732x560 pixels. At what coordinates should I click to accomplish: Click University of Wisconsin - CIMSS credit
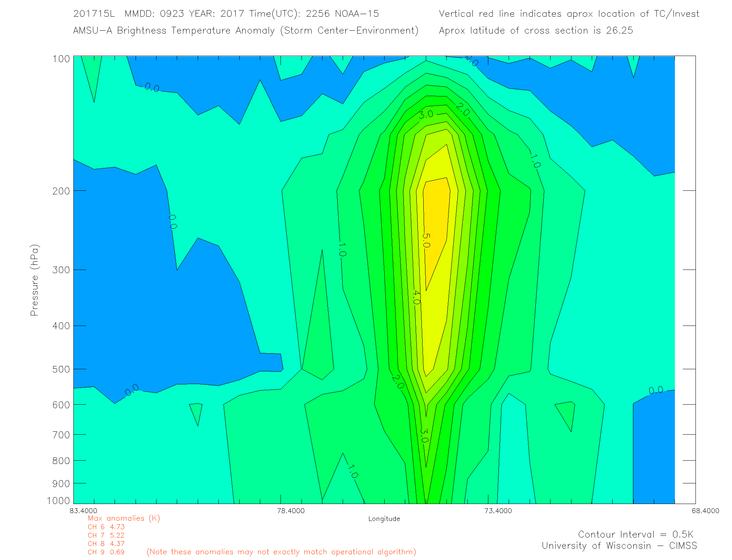click(619, 546)
